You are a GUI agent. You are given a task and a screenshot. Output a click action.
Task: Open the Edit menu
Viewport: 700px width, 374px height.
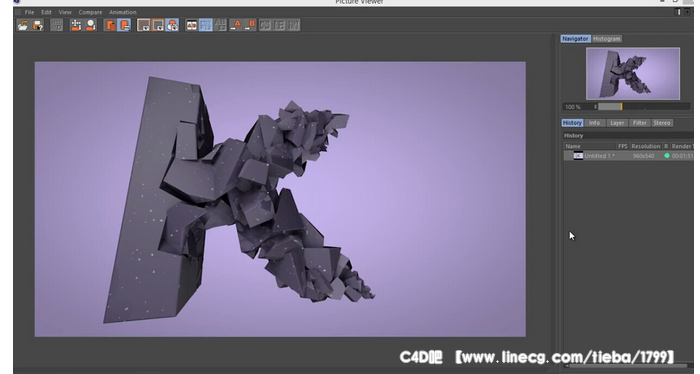click(x=46, y=12)
